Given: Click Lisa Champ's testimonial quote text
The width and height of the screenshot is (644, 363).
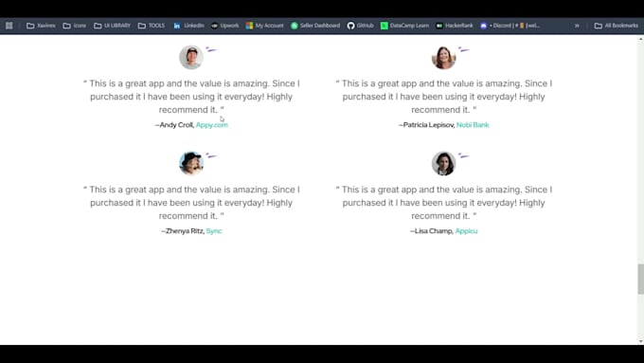Looking at the screenshot, I should tap(444, 203).
